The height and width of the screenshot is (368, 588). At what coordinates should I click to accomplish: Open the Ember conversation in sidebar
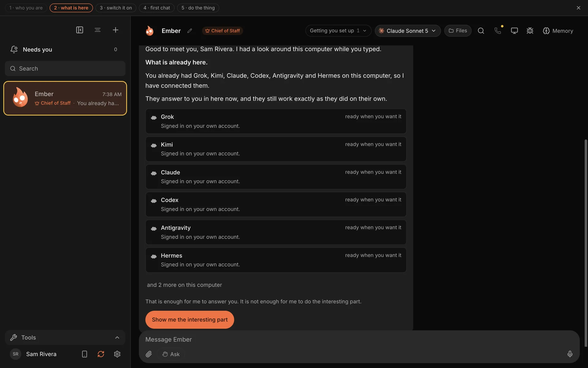pyautogui.click(x=65, y=98)
